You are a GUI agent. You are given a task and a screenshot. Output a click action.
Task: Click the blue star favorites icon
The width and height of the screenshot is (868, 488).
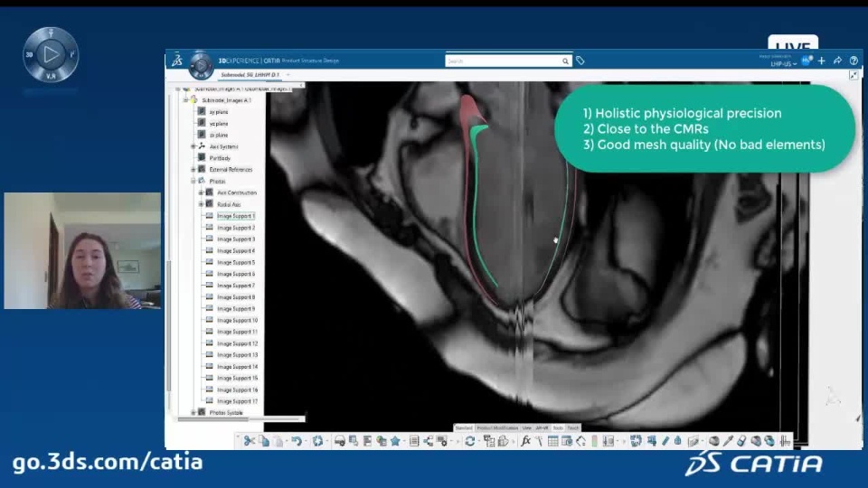(395, 441)
